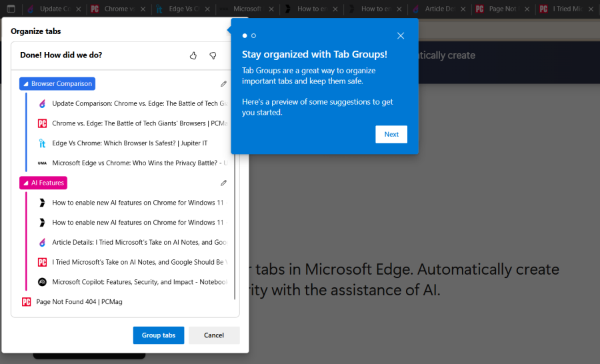Close the Edge Vs C... tab
The width and height of the screenshot is (600, 364).
tap(207, 9)
